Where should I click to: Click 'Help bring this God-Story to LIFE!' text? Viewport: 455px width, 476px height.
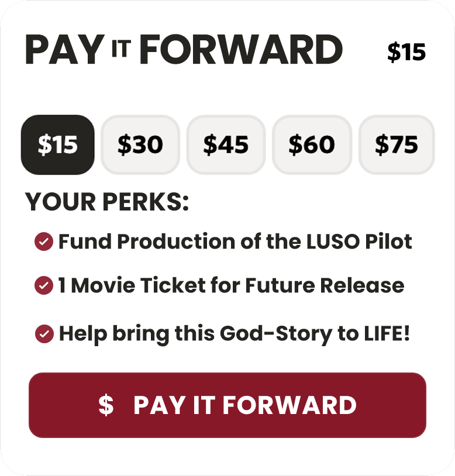234,334
